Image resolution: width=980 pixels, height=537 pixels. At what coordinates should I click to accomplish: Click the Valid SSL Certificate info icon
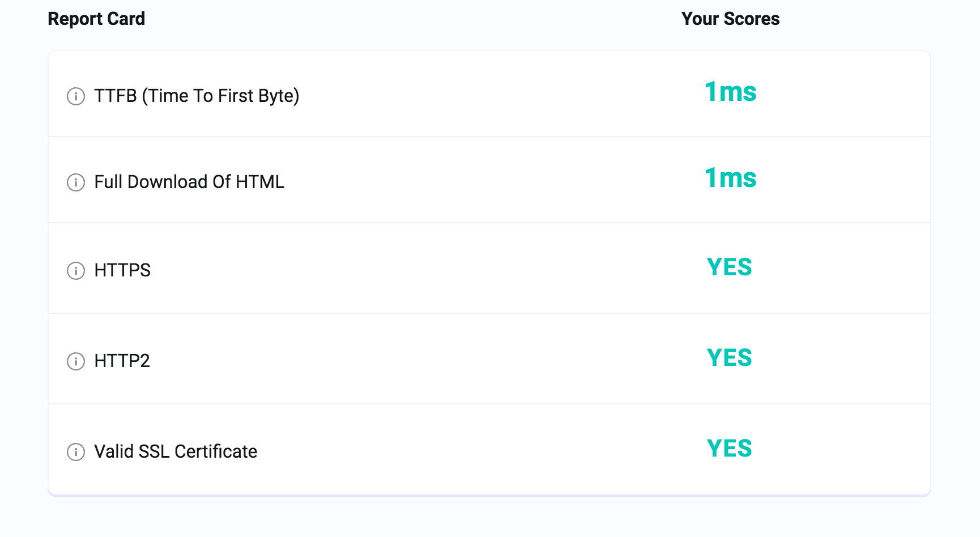pyautogui.click(x=76, y=452)
